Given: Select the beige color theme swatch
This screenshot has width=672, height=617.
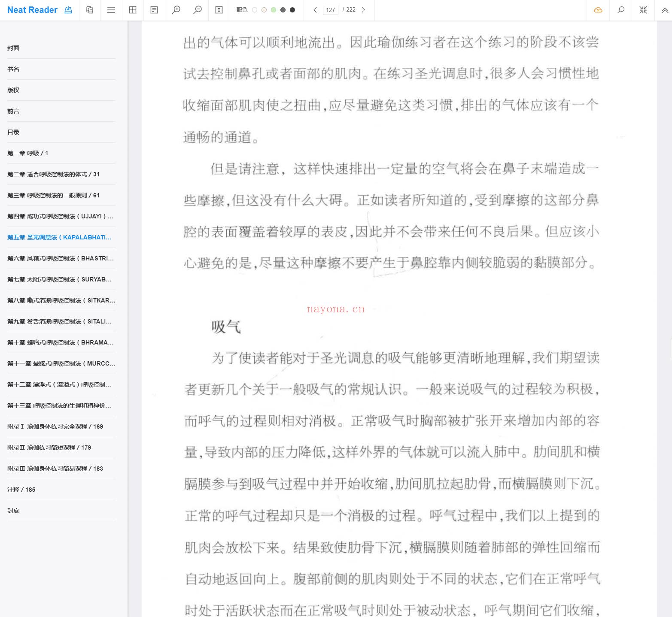Looking at the screenshot, I should click(x=264, y=10).
